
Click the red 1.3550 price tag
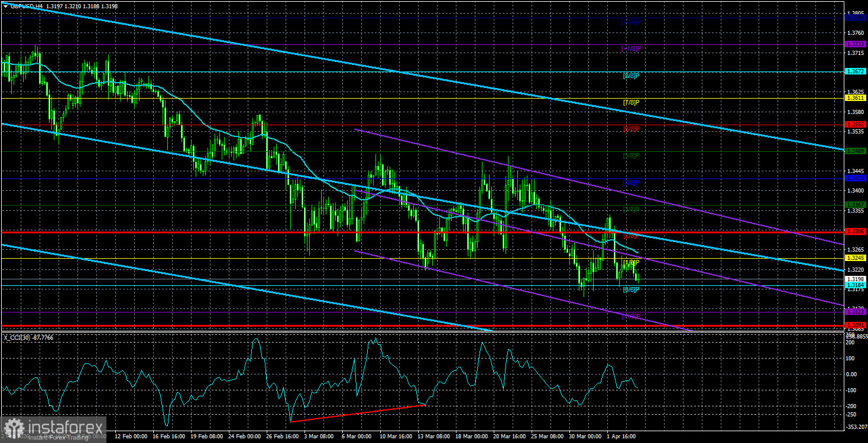(x=856, y=125)
